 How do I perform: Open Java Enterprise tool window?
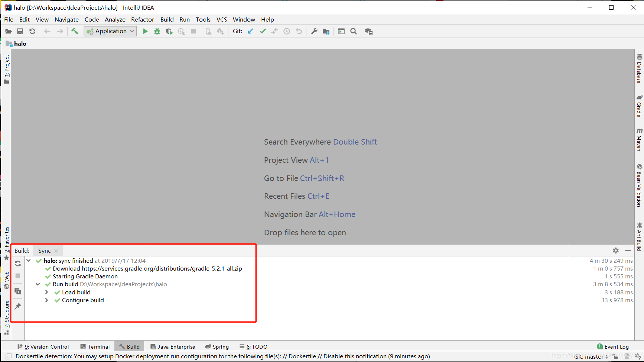point(173,347)
